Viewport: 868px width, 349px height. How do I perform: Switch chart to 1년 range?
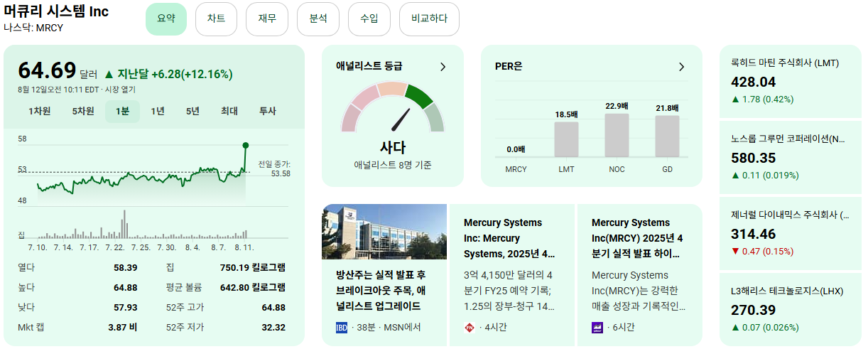coord(158,111)
